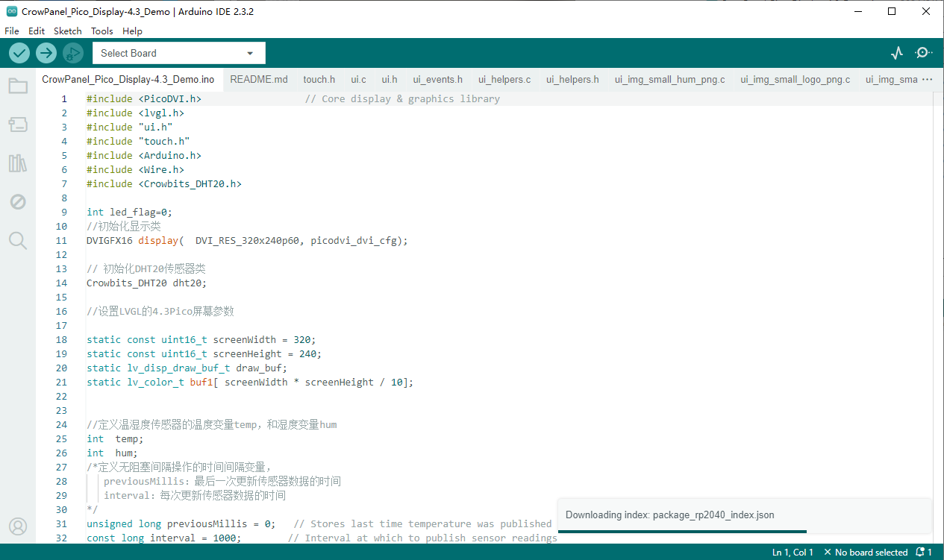Image resolution: width=944 pixels, height=560 pixels.
Task: Open the Sketchbook folder panel
Action: coord(18,86)
